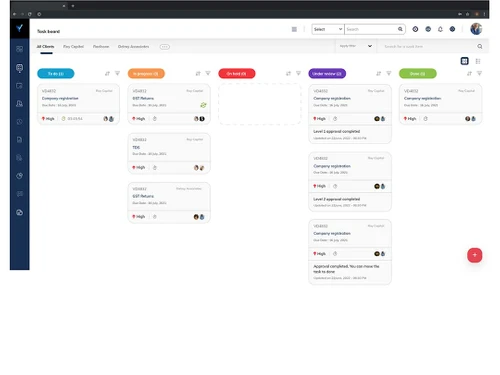This screenshot has width=500, height=375.
Task: Click the magnifier in the top Search box
Action: pos(400,29)
